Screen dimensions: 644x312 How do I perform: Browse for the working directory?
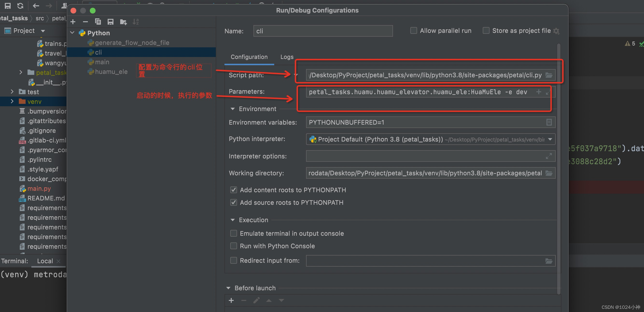pyautogui.click(x=549, y=173)
